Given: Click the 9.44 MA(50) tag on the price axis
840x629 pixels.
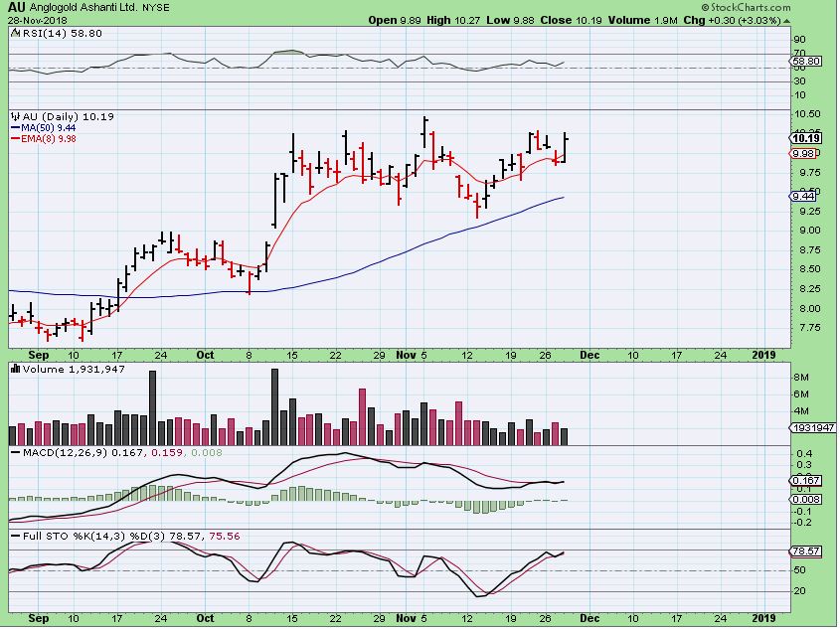Looking at the screenshot, I should point(803,196).
